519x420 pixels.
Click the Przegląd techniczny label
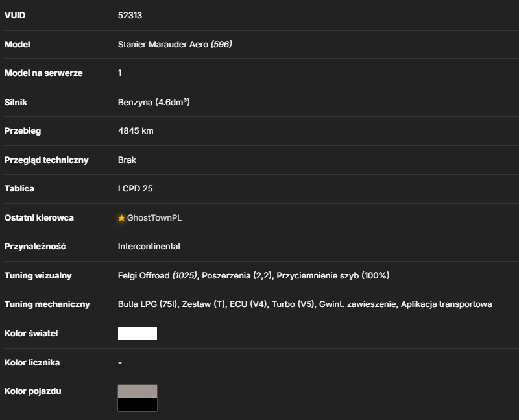click(x=46, y=160)
